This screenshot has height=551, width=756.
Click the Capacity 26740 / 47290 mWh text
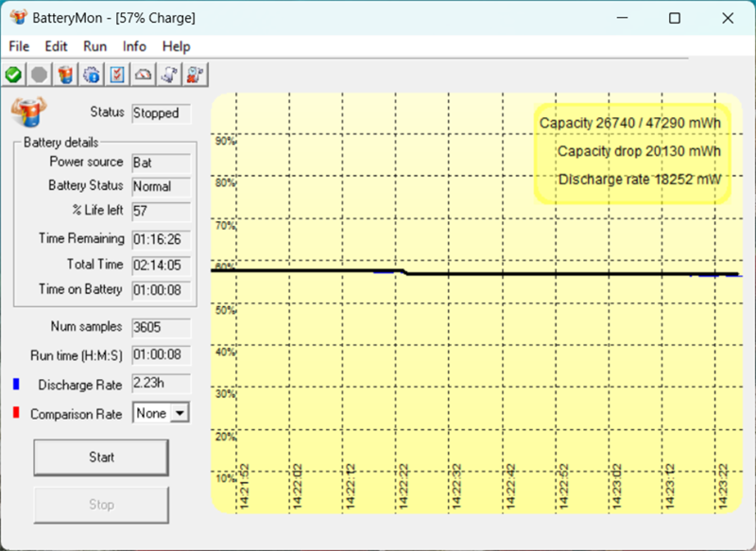point(630,123)
